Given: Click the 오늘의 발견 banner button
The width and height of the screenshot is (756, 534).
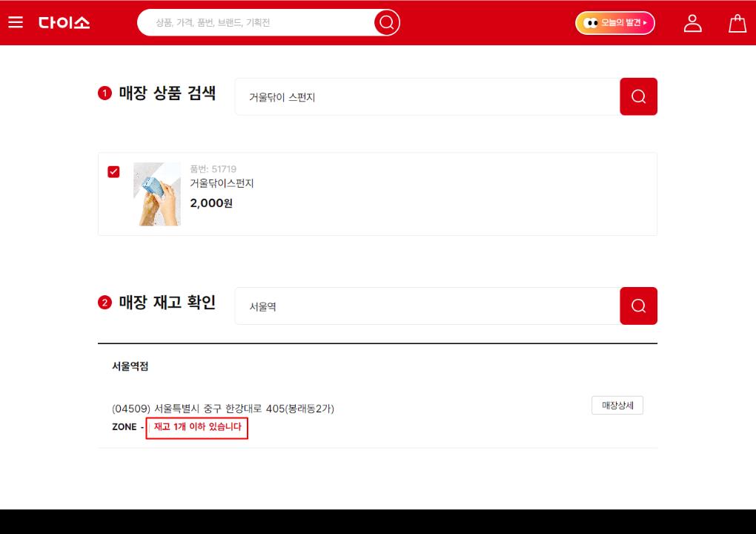Looking at the screenshot, I should point(614,23).
